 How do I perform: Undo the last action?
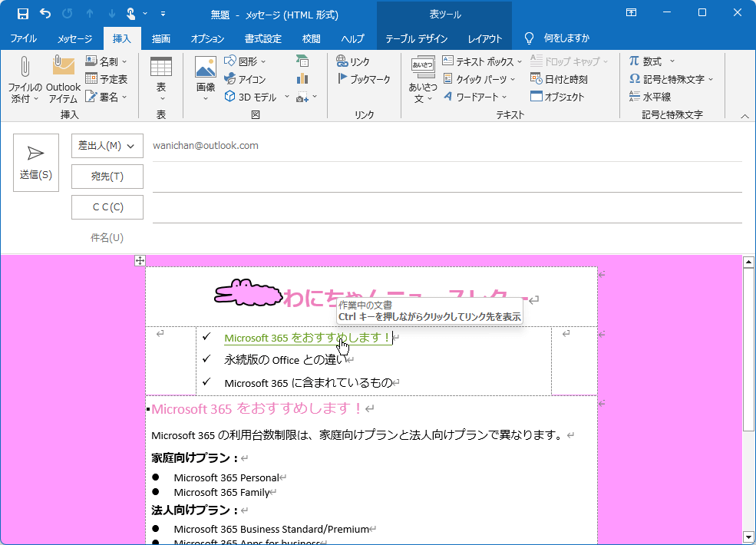coord(45,14)
